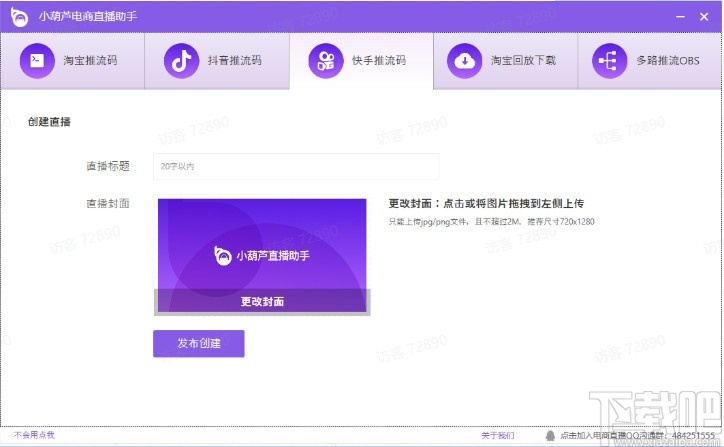The width and height of the screenshot is (724, 447).
Task: Open the 淘宝回放下载 tab
Action: (x=506, y=61)
